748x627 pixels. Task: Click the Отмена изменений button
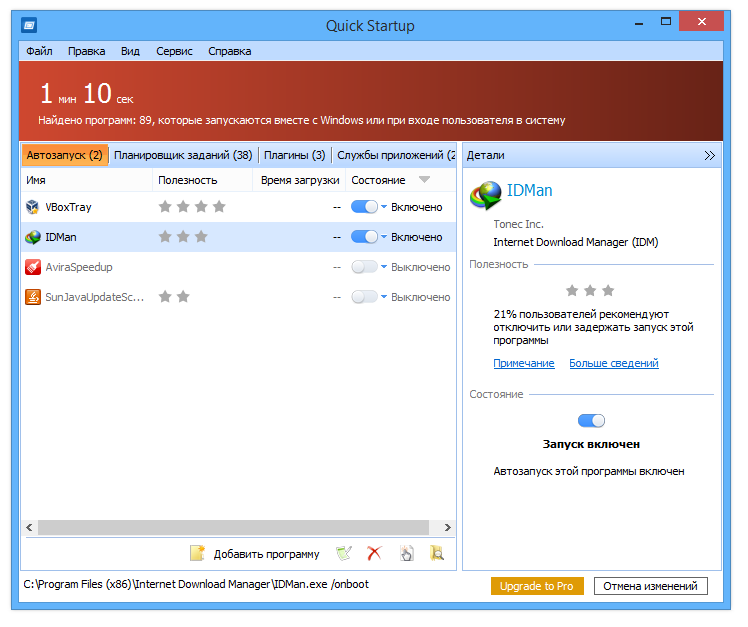651,586
